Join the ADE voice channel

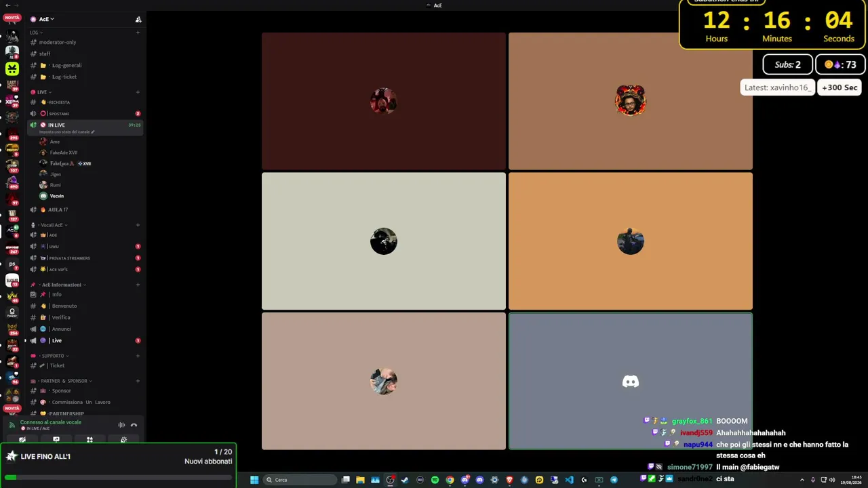point(85,235)
